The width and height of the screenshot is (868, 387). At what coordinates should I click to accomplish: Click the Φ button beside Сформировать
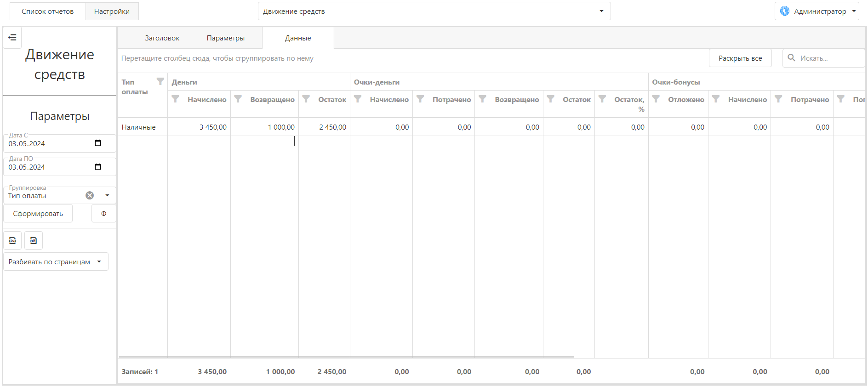pos(104,214)
